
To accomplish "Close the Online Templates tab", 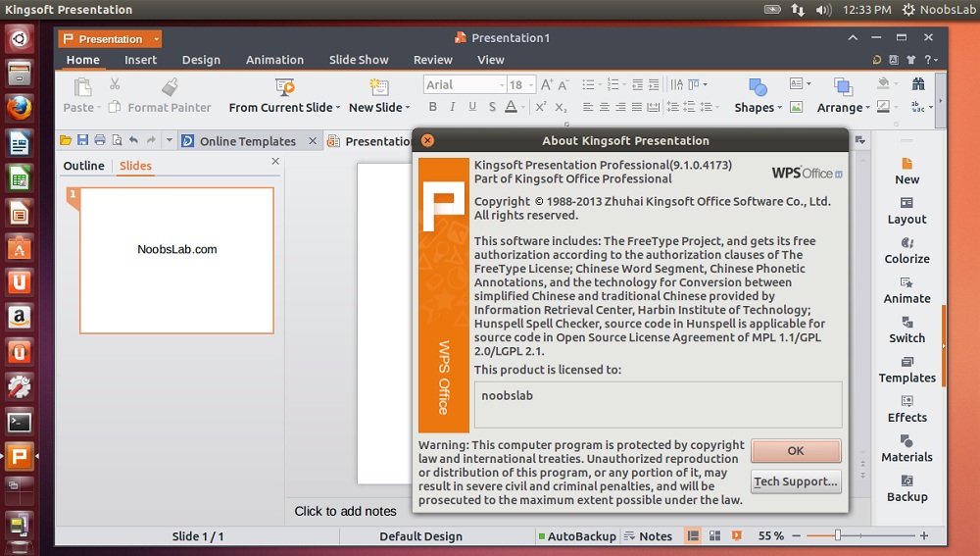I will [x=313, y=141].
